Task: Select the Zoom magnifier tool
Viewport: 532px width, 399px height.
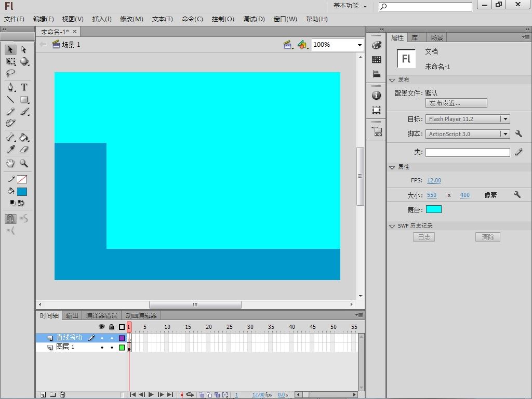Action: 24,163
